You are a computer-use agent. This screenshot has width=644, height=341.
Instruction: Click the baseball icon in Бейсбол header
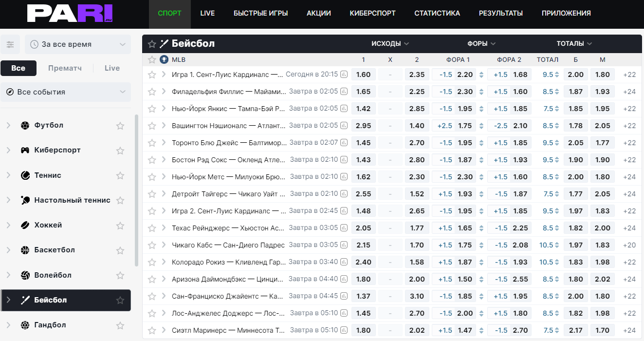pyautogui.click(x=164, y=44)
